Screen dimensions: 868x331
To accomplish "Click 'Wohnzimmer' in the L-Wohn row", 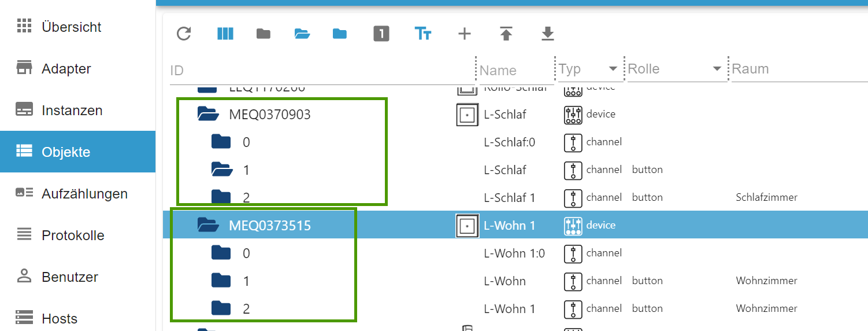I will click(766, 281).
